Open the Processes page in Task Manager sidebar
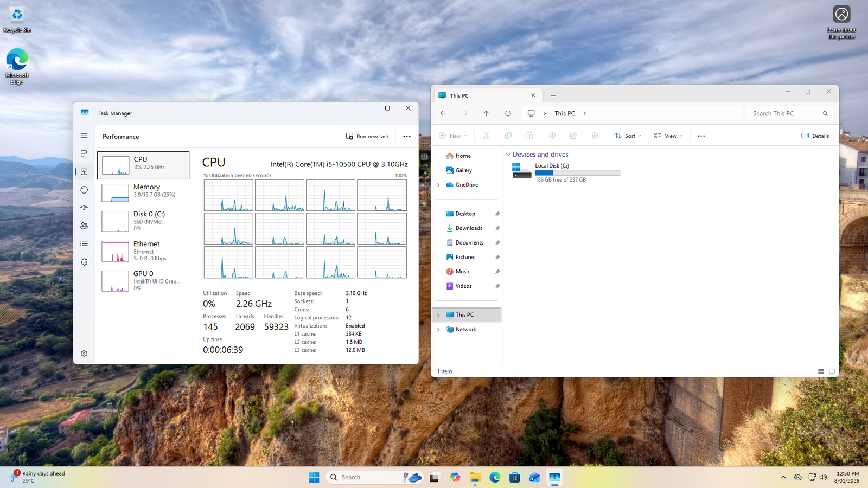Screen dimensions: 868x488 (x=84, y=153)
